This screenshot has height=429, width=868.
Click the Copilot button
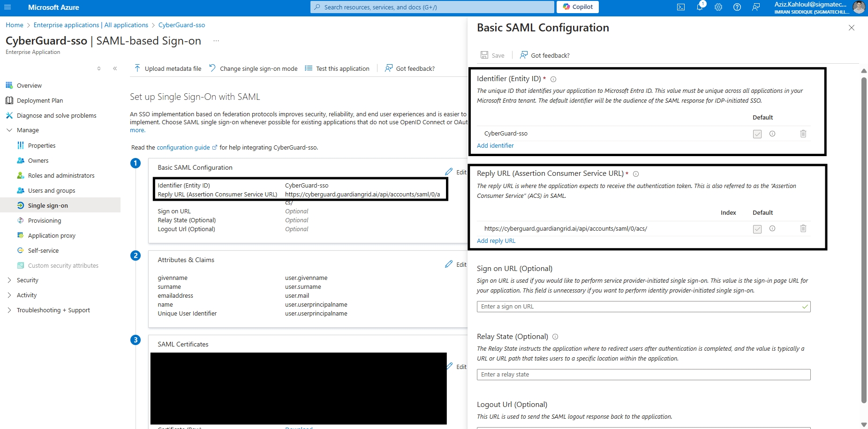point(578,7)
